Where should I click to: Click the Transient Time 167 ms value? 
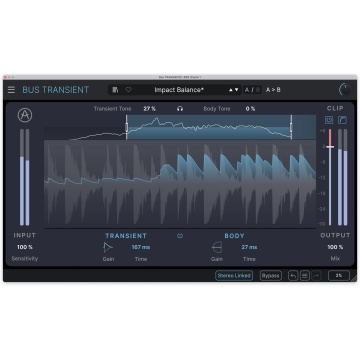click(141, 247)
